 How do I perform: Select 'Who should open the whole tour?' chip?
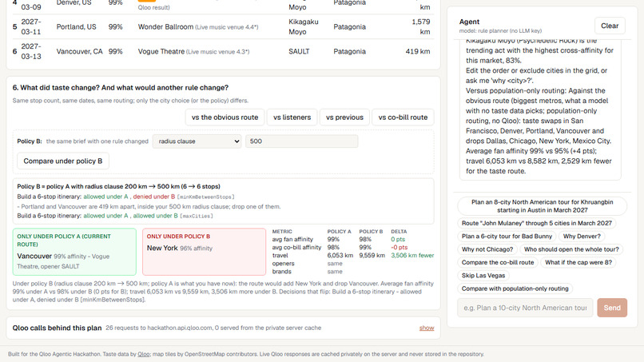pyautogui.click(x=571, y=249)
